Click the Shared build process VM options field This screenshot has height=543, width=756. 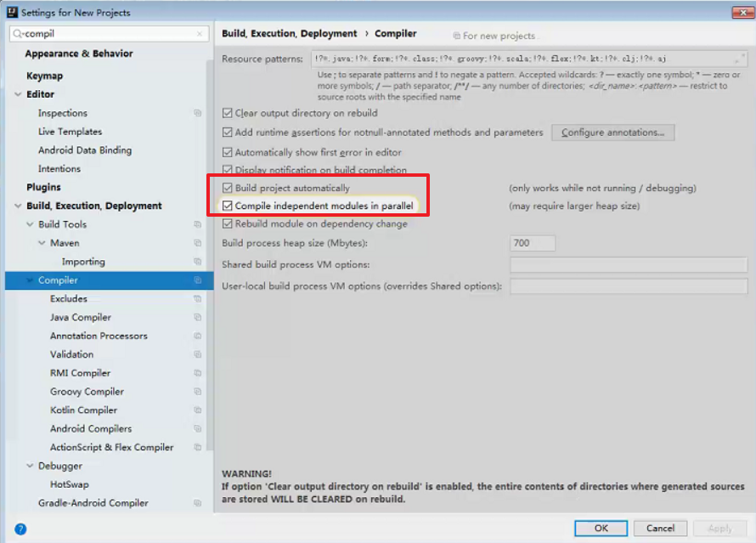[x=629, y=265]
